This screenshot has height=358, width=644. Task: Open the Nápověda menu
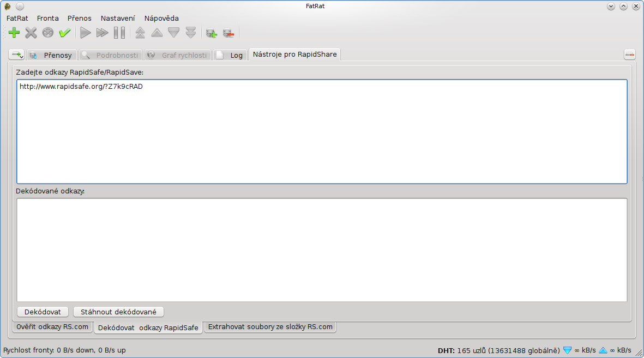click(x=161, y=18)
